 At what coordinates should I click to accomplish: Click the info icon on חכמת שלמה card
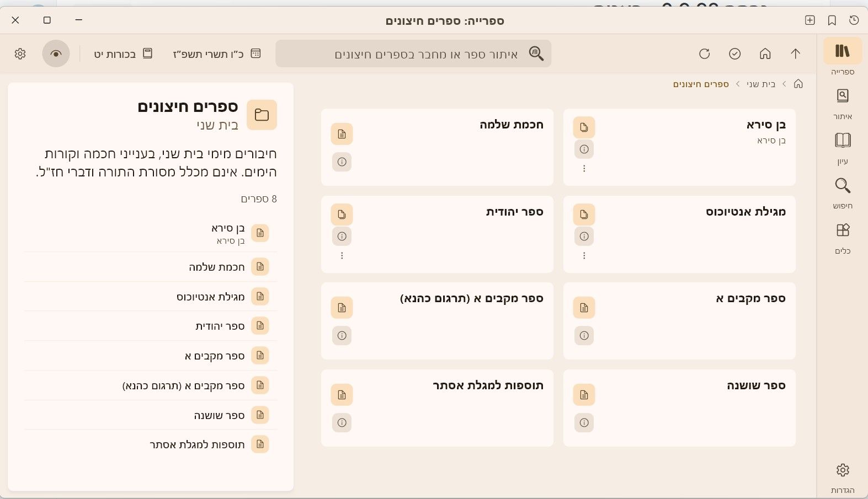342,162
